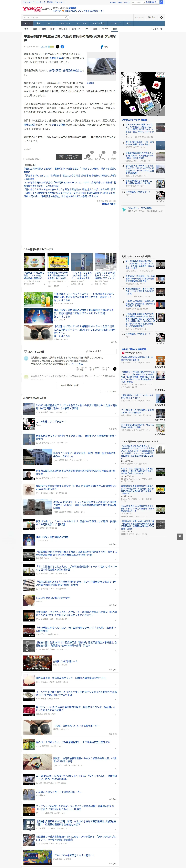Click the ログイン link
This screenshot has width=186, height=868.
(57, 11)
